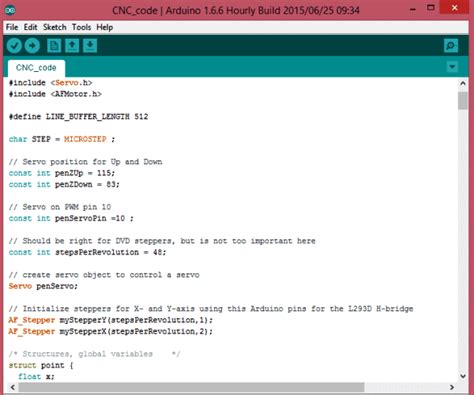Open the Help menu
This screenshot has width=474, height=395.
pos(105,27)
